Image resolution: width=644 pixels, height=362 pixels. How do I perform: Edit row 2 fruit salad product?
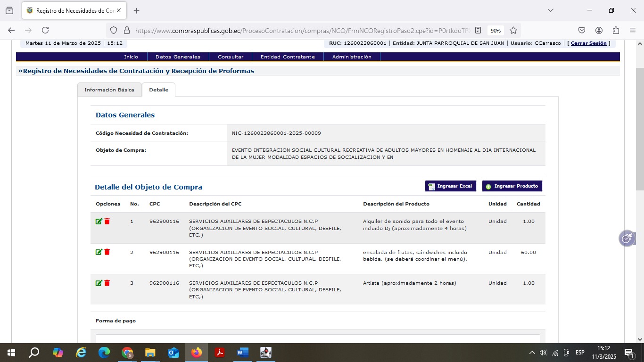(99, 252)
